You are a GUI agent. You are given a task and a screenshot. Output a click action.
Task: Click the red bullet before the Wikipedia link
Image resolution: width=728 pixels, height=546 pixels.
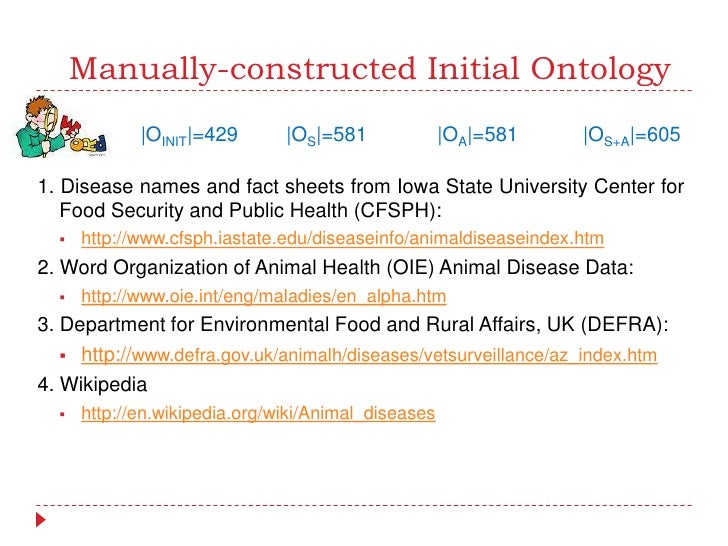coord(63,414)
